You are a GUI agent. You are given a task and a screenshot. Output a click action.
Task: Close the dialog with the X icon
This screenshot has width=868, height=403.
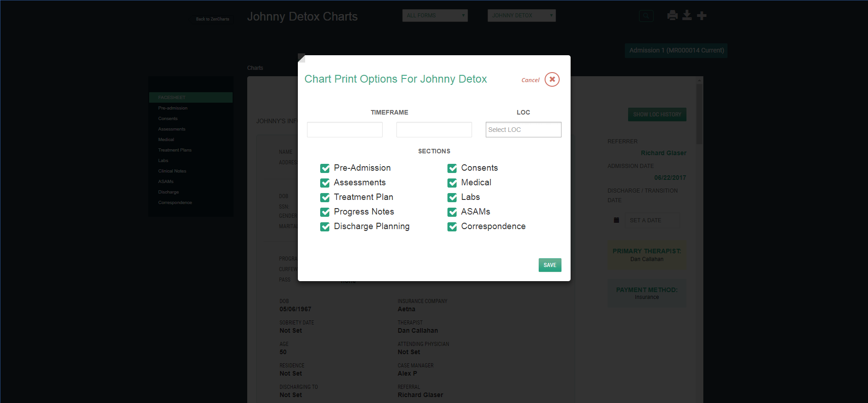552,79
